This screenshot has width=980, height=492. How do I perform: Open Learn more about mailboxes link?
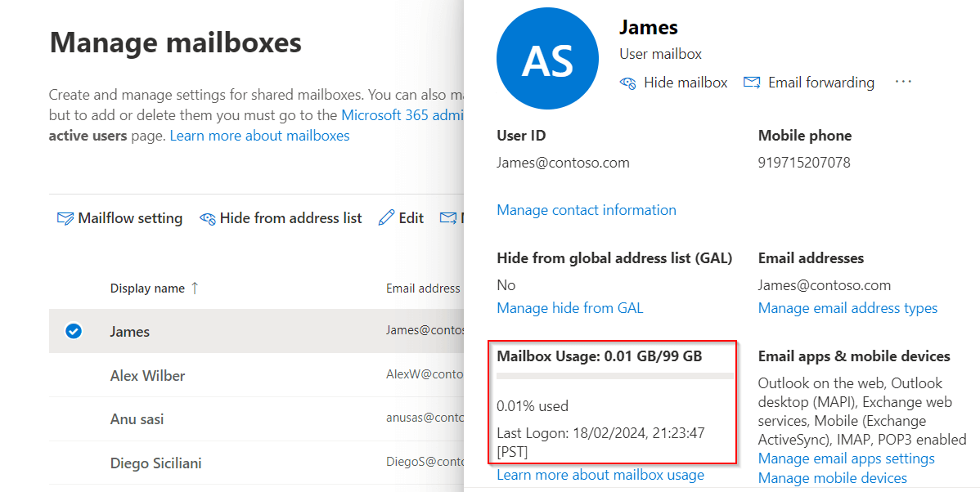coord(259,136)
